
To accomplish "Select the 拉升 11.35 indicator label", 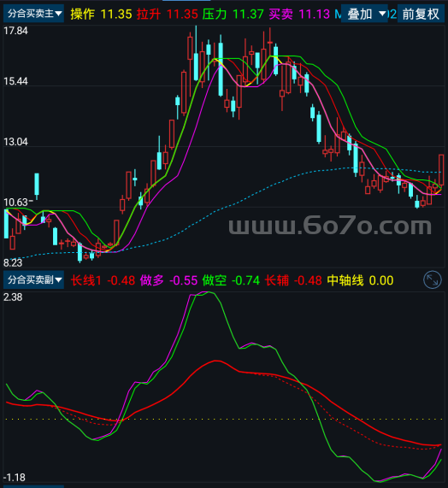I will [168, 14].
